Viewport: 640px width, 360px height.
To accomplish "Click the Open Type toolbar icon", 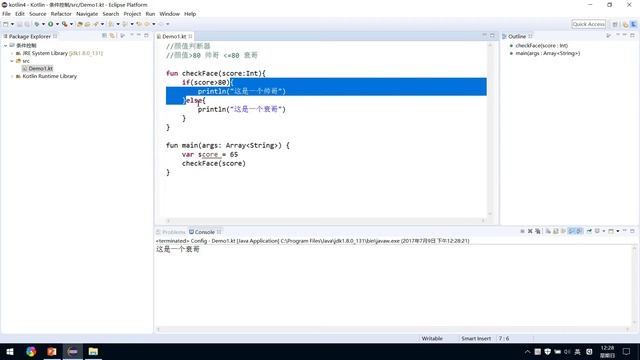I will point(80,24).
